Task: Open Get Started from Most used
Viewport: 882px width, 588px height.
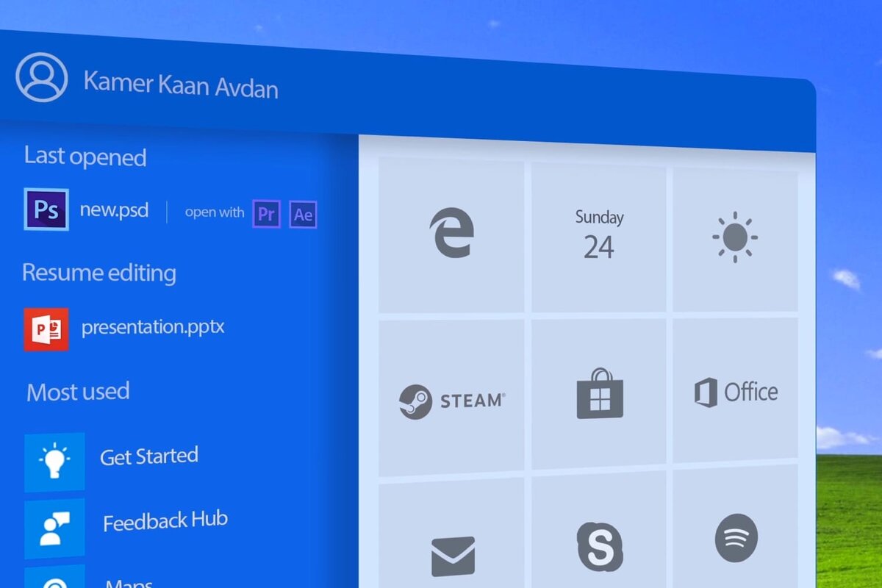Action: 149,456
